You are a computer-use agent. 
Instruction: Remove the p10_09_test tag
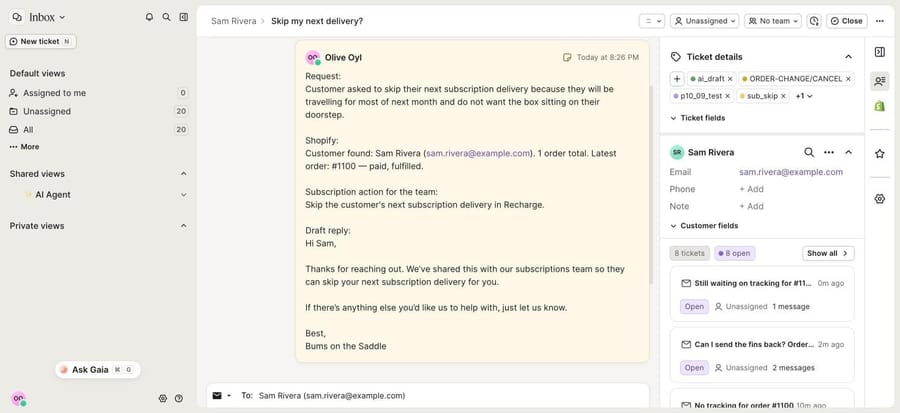pos(727,96)
